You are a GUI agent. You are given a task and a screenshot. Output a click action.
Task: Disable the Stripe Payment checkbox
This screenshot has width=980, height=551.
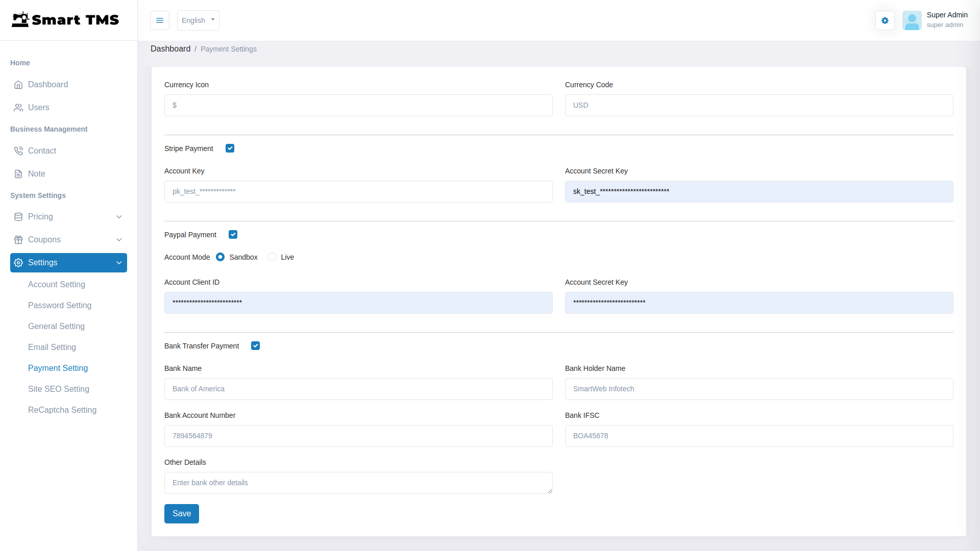(x=230, y=148)
